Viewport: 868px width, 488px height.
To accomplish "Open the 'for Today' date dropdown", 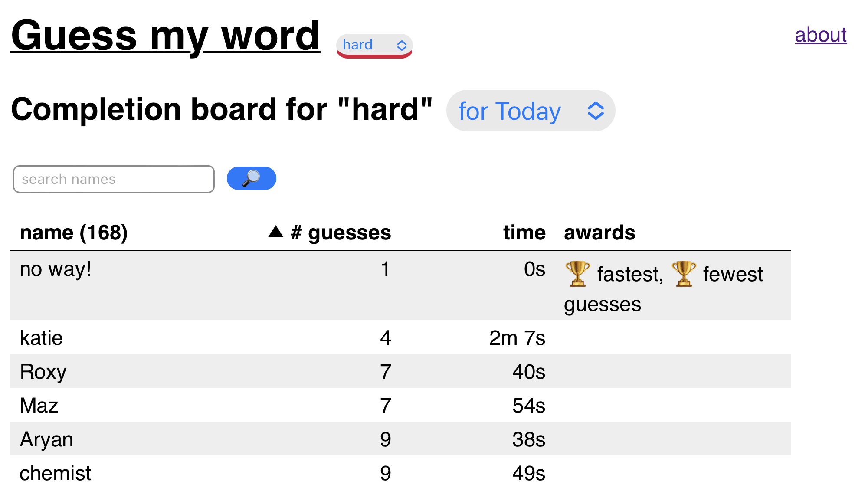I will pos(530,111).
